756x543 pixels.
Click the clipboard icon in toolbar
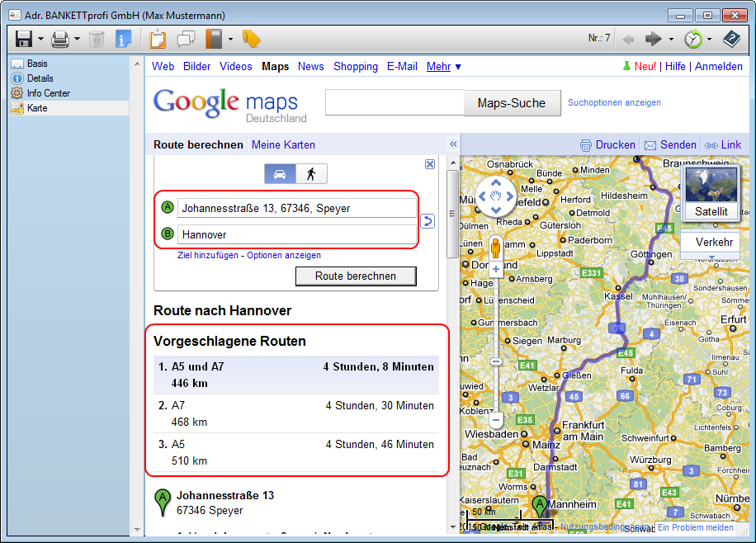[158, 39]
